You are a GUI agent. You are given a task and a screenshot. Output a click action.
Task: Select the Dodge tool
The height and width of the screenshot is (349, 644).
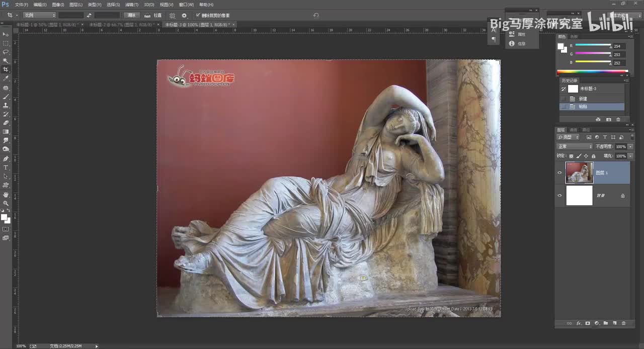click(x=6, y=149)
